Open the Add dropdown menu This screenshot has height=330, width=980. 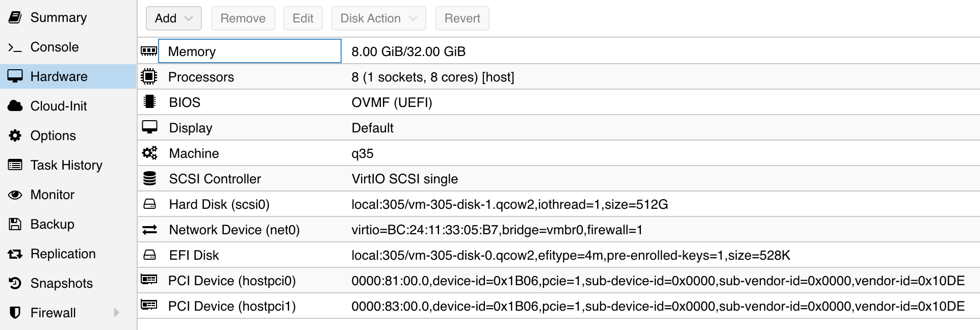pyautogui.click(x=174, y=18)
